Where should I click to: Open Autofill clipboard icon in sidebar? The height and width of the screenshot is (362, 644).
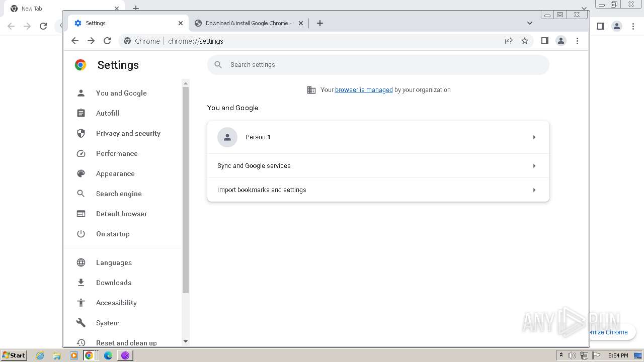(80, 113)
